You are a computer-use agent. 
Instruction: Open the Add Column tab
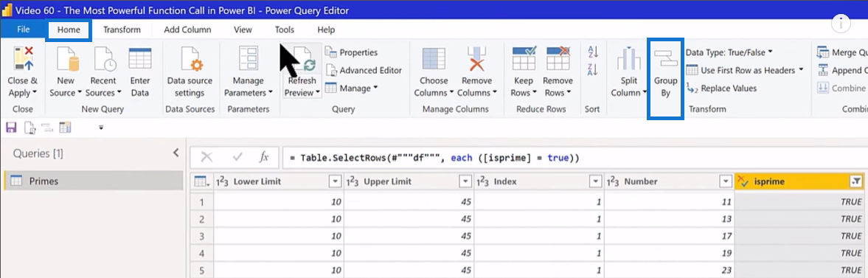[x=187, y=30]
